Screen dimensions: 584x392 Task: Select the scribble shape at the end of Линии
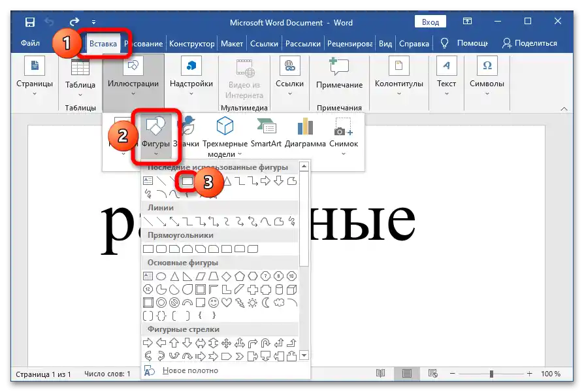(x=293, y=221)
